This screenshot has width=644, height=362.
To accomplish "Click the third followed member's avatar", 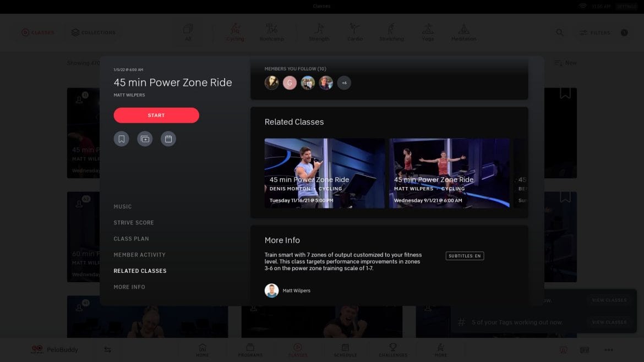I will point(308,83).
